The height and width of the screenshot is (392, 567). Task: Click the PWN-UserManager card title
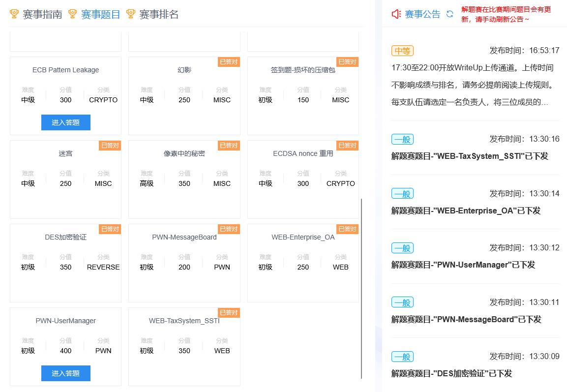pyautogui.click(x=66, y=321)
